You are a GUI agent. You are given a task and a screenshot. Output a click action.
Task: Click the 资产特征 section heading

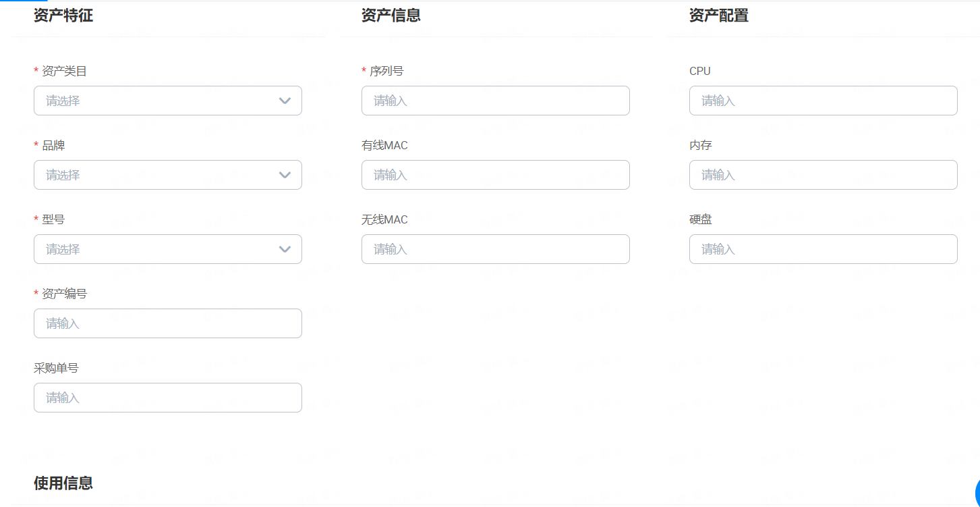coord(63,16)
